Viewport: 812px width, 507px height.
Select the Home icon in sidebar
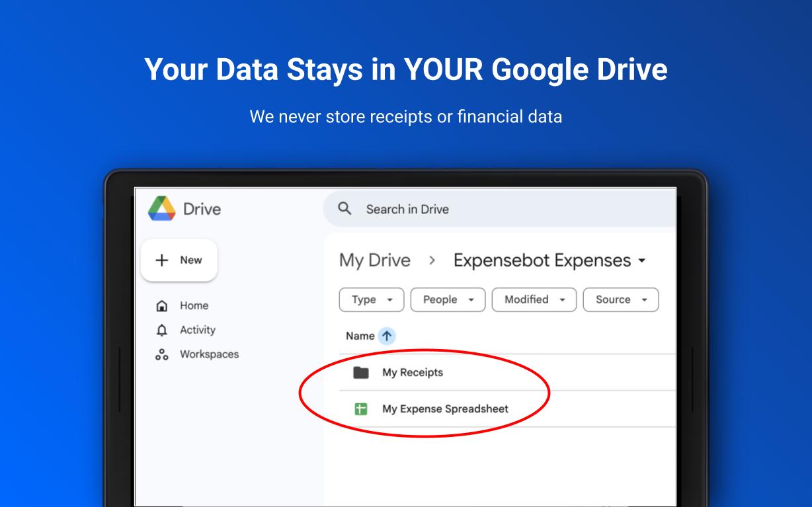pyautogui.click(x=163, y=305)
